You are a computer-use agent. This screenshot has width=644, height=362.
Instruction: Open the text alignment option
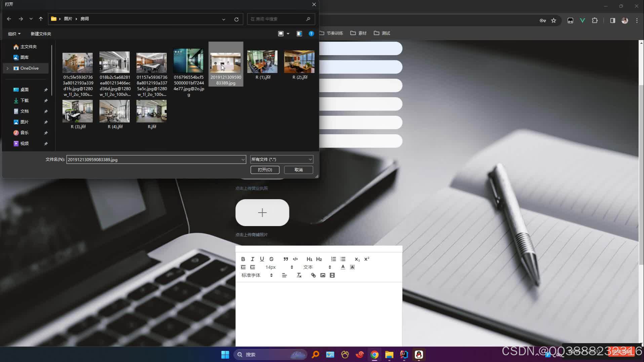(x=284, y=275)
